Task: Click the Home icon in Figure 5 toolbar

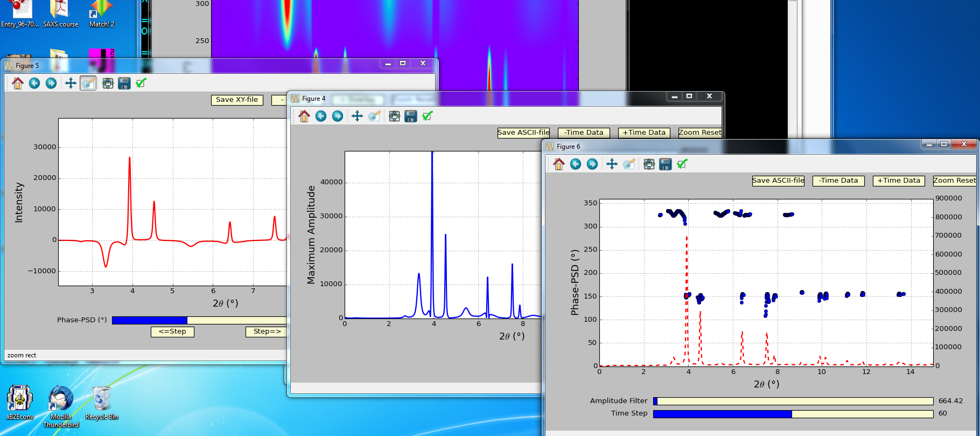Action: tap(18, 84)
